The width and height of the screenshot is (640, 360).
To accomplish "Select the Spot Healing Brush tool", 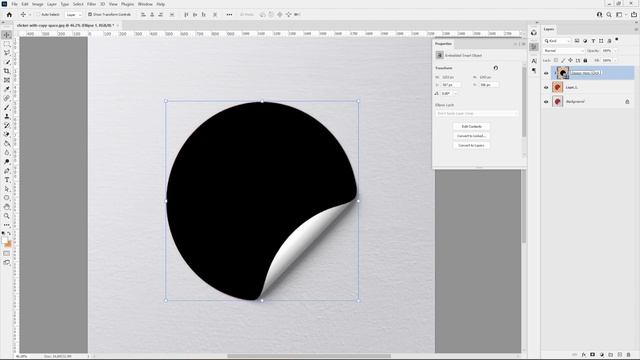I will click(x=7, y=98).
